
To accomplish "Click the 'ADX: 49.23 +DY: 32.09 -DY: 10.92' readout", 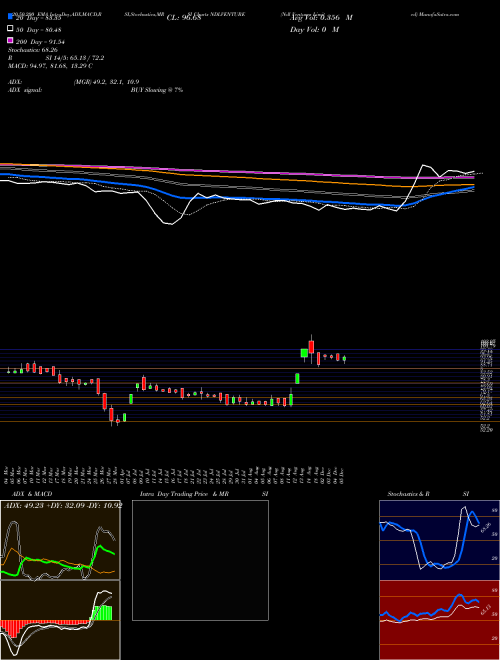I will point(63,505).
